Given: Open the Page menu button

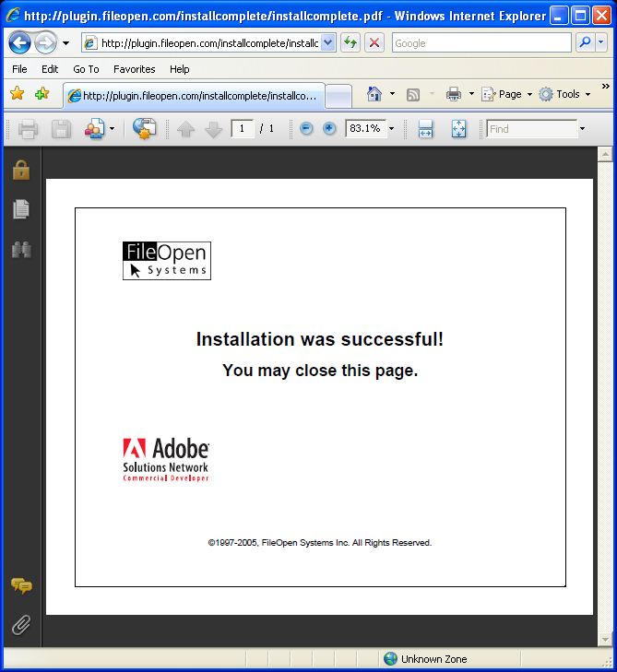Looking at the screenshot, I should pos(507,94).
